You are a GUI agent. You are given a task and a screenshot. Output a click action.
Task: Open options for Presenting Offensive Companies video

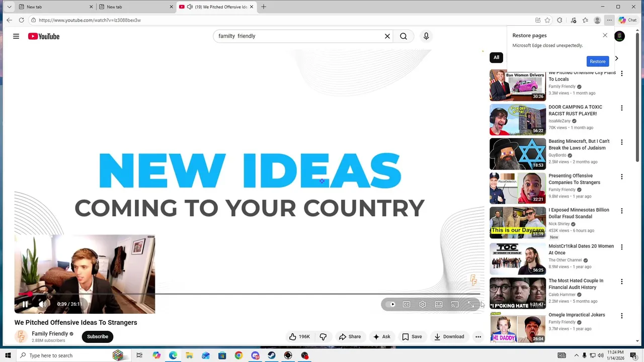coord(621,177)
